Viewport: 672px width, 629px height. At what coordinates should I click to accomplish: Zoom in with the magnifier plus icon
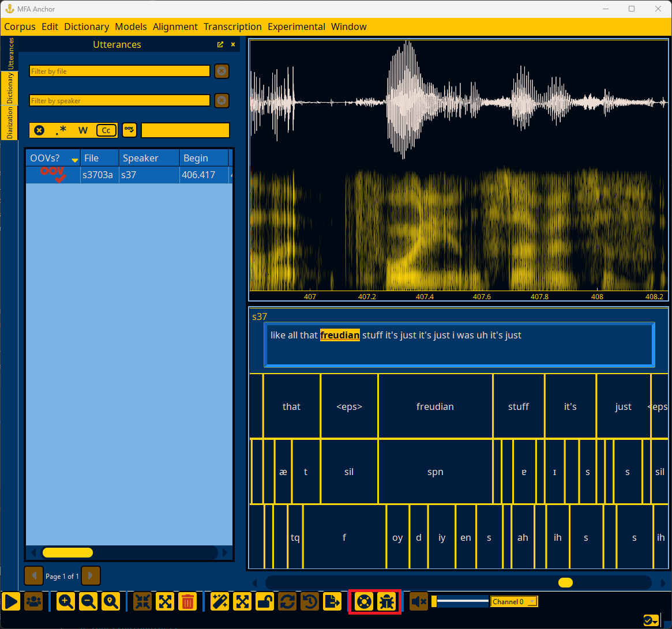pyautogui.click(x=66, y=601)
